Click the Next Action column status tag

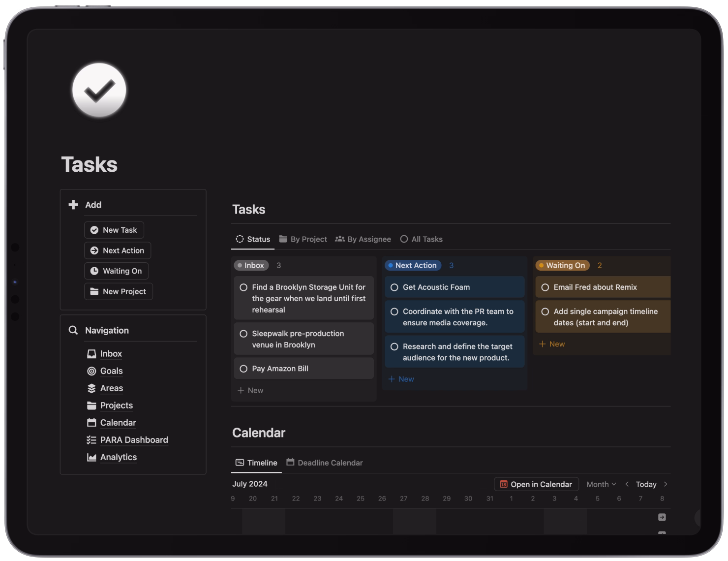pos(413,265)
